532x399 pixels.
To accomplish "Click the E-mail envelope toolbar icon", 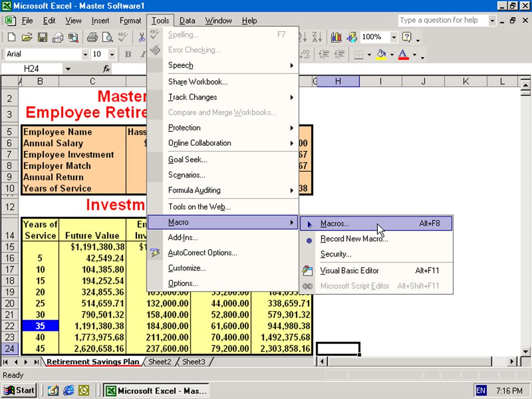I will tap(58, 37).
